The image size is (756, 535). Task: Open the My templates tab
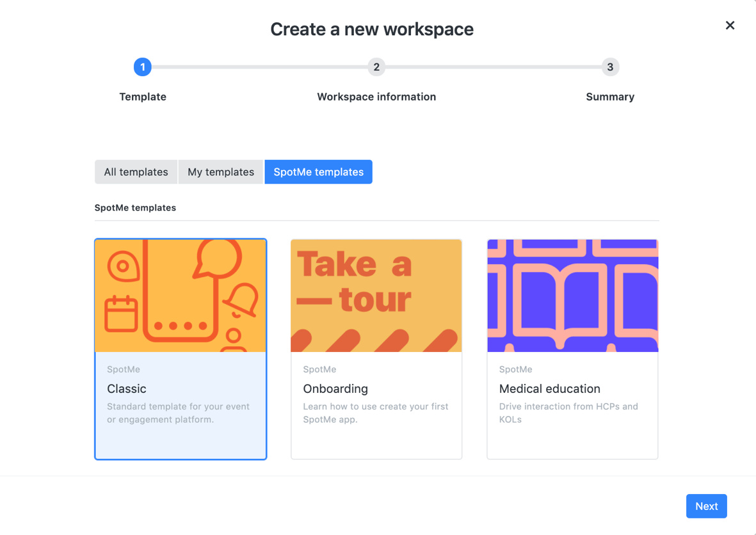tap(221, 172)
